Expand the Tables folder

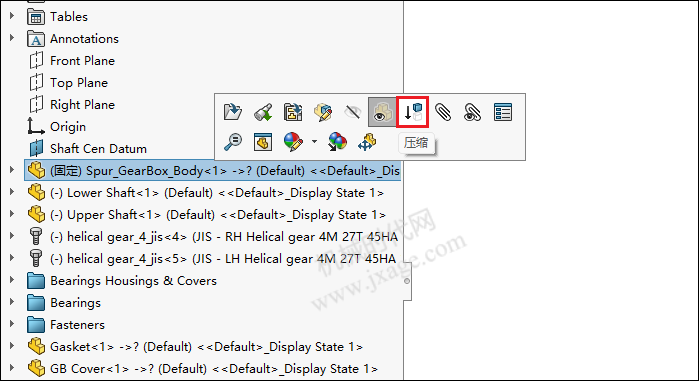point(12,16)
